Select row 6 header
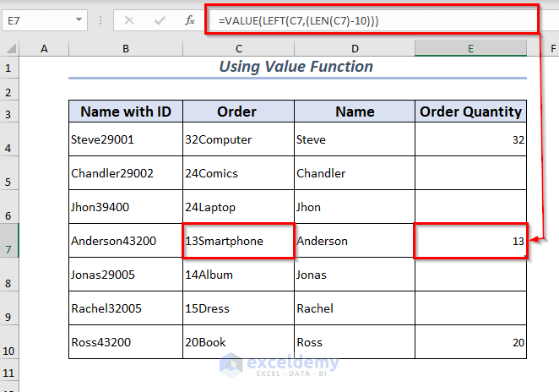This screenshot has width=559, height=392. [x=9, y=206]
